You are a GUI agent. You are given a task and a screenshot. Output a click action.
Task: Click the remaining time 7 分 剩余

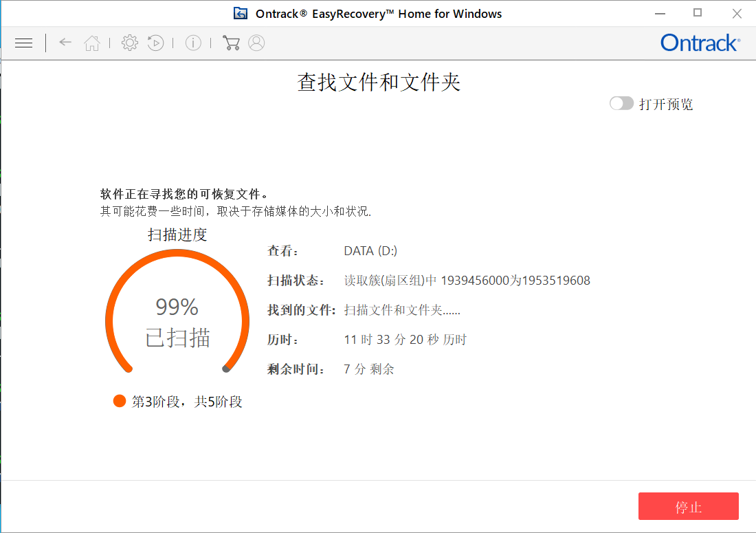tap(369, 369)
